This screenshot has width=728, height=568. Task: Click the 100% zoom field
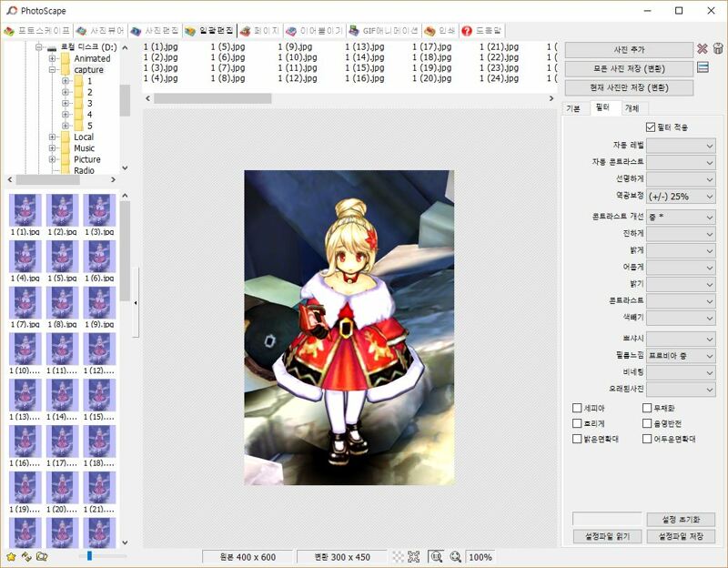pyautogui.click(x=480, y=557)
